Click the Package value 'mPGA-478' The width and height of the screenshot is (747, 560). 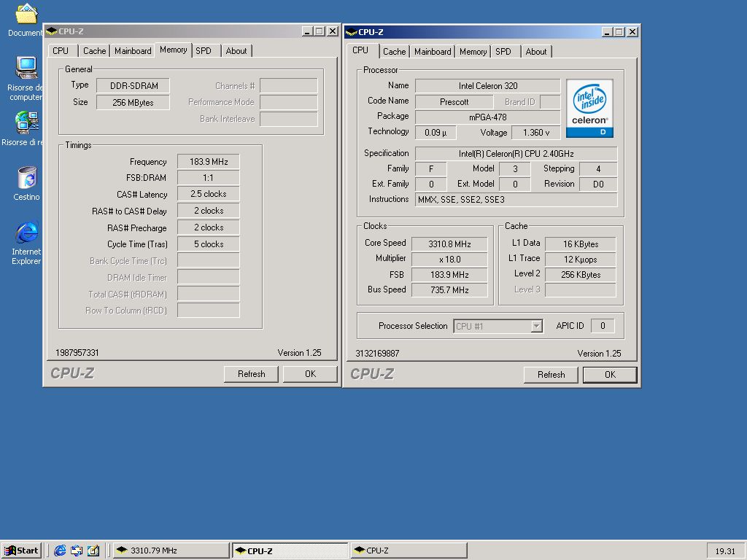488,117
